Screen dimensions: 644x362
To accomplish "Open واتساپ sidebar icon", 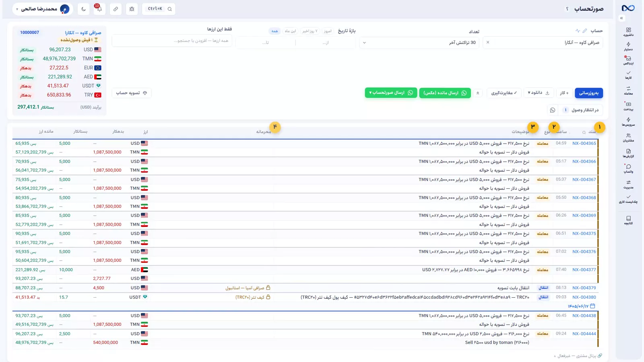I will (x=628, y=169).
